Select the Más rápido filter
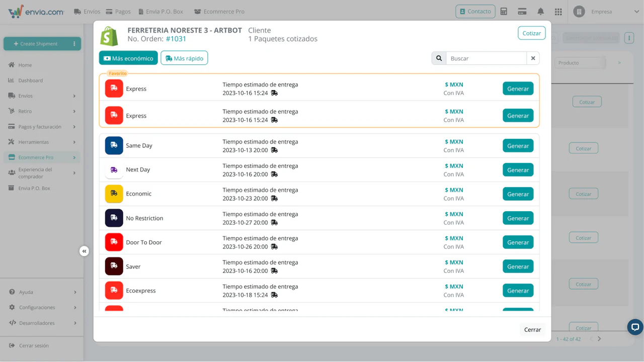Viewport: 644px width, 362px height. coord(184,58)
